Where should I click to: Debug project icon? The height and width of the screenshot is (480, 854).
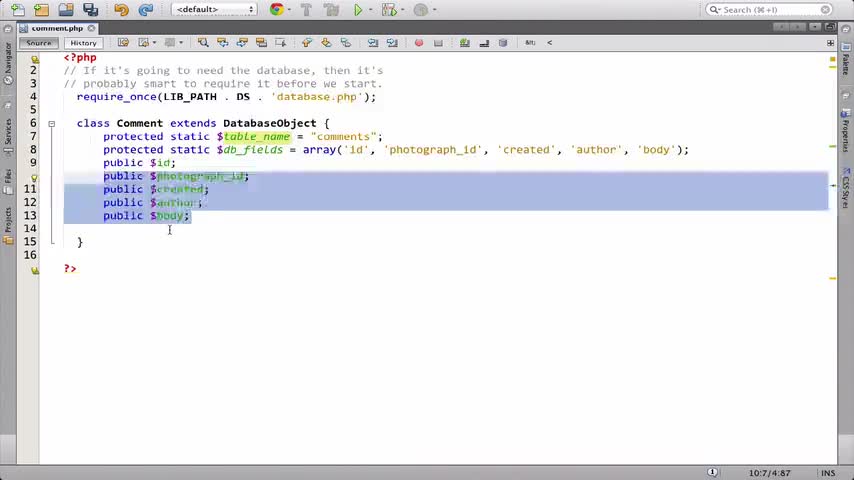(x=389, y=9)
